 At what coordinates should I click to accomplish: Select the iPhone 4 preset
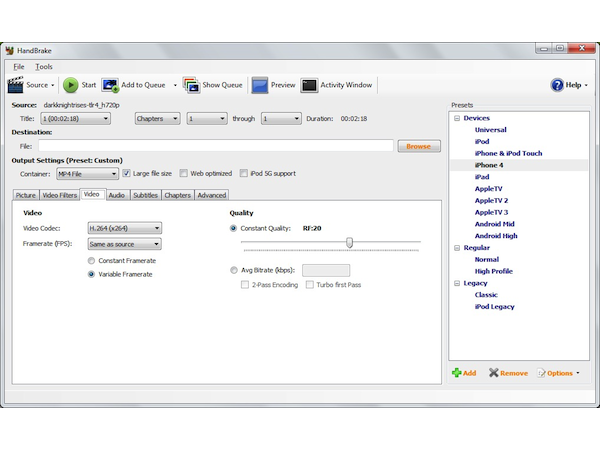click(489, 165)
